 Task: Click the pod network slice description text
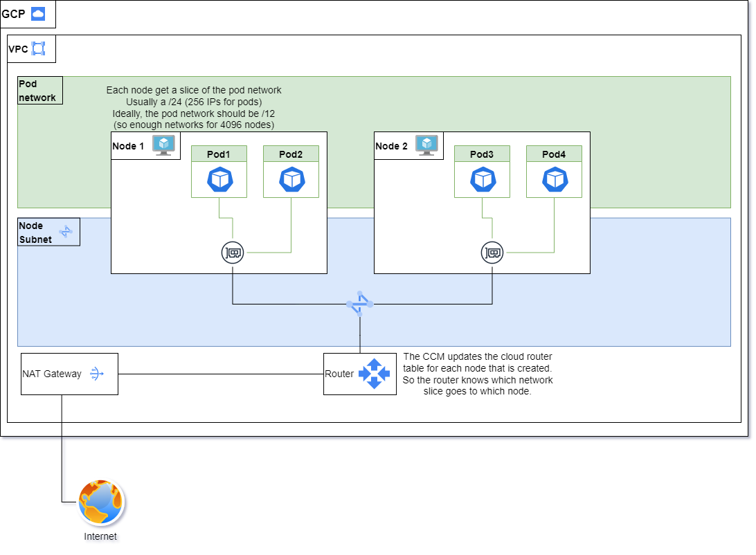tap(194, 108)
